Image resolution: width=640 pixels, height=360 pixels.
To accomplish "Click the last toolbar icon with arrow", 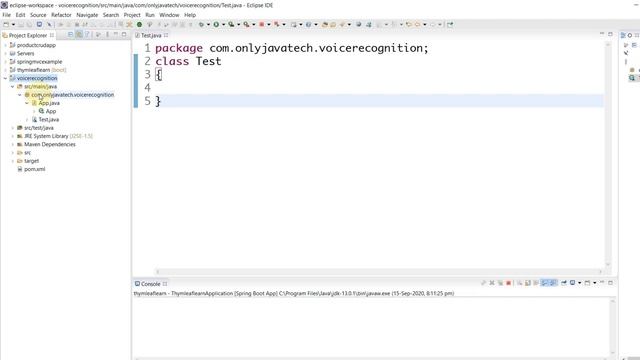I will pos(450,24).
